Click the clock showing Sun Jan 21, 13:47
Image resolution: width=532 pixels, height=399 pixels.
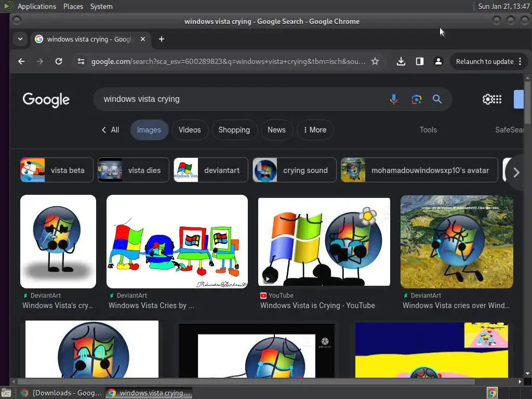pos(503,6)
